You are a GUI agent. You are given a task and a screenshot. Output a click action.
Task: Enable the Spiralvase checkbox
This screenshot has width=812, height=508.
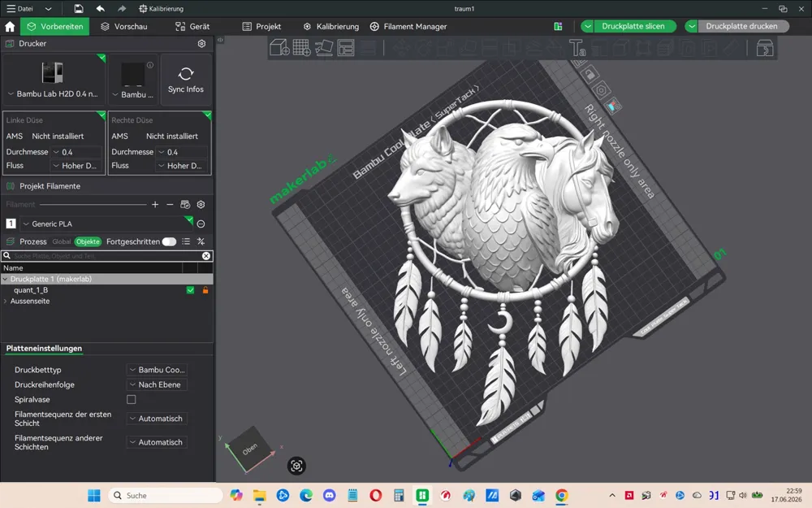[x=131, y=400]
